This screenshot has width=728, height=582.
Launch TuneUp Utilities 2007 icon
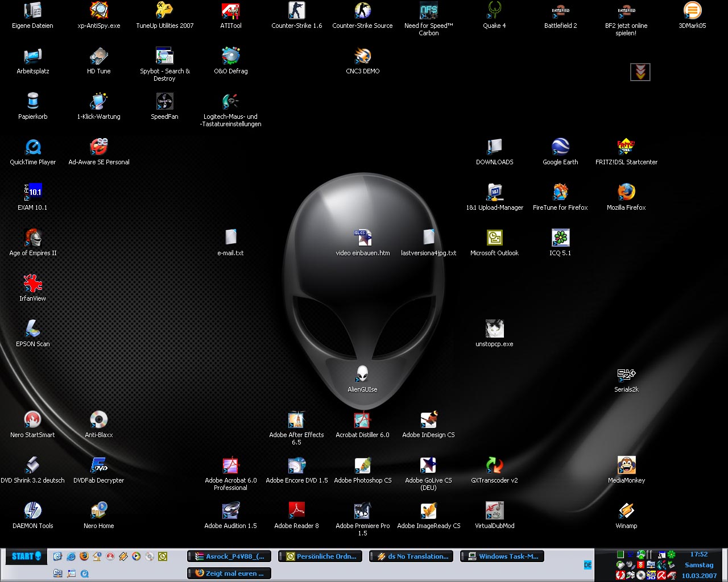tap(164, 16)
